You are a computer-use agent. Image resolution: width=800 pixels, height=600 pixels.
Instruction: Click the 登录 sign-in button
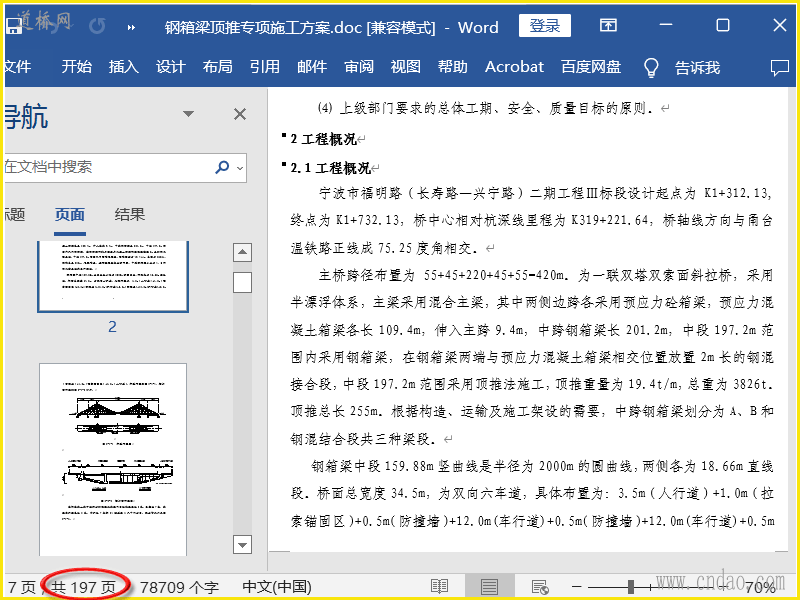coord(544,26)
